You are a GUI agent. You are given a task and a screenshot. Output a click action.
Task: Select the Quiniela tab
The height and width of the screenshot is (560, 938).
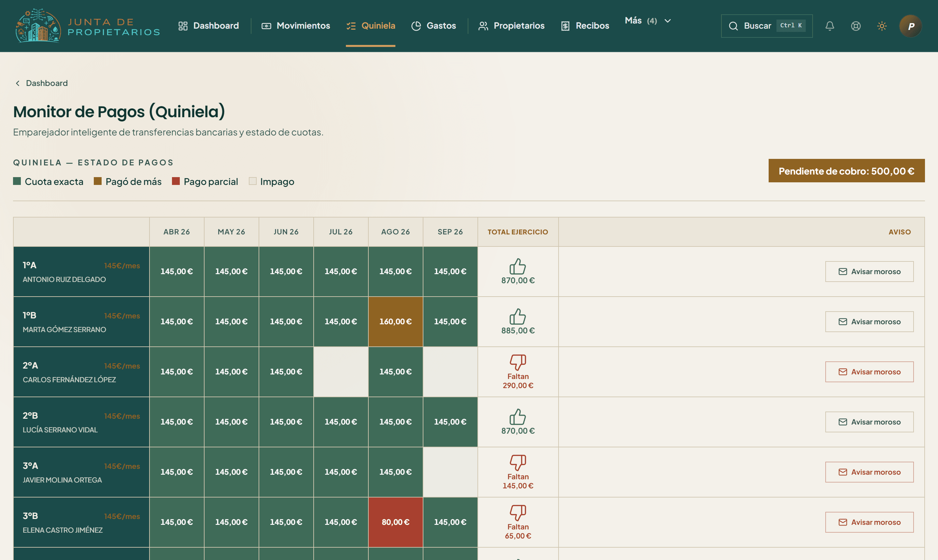(371, 26)
